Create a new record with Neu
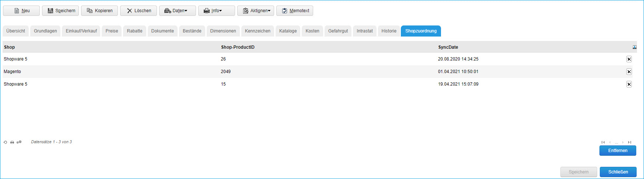Viewport: 644px width, 179px height. pyautogui.click(x=21, y=11)
